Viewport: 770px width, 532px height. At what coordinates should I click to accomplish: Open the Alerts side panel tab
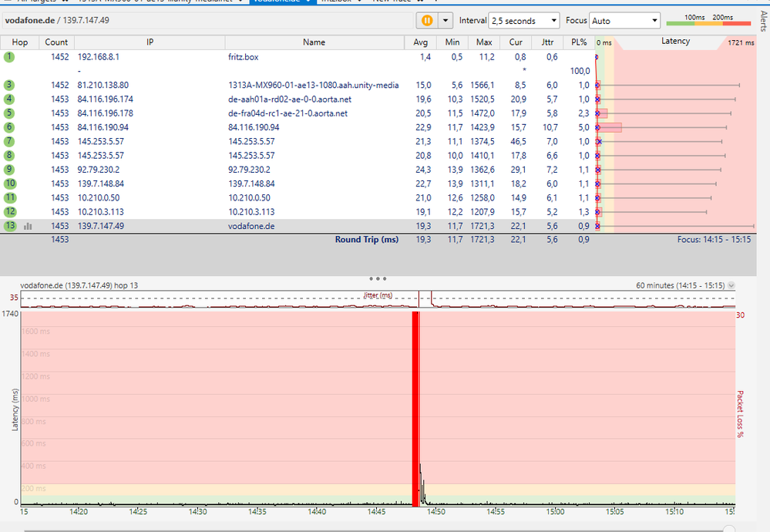click(x=763, y=21)
